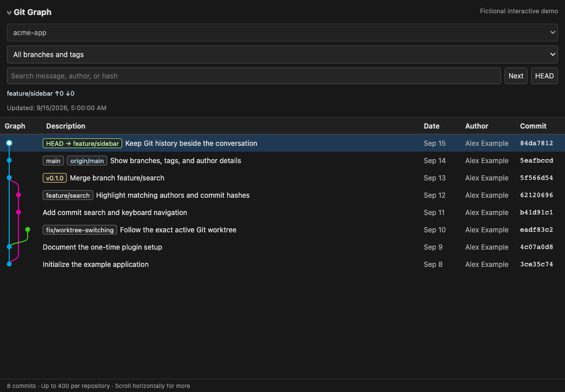Select commit 'Keep Git history beside the conversation'
The width and height of the screenshot is (565, 392).
[191, 144]
